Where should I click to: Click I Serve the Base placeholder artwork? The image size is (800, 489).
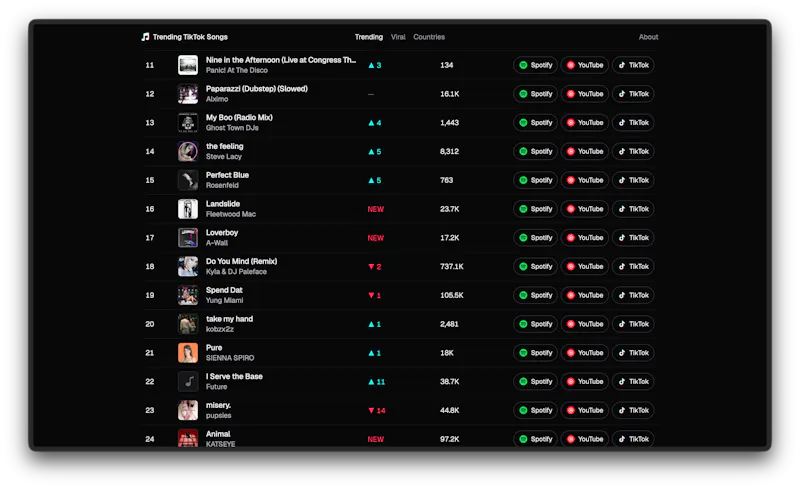click(x=188, y=381)
